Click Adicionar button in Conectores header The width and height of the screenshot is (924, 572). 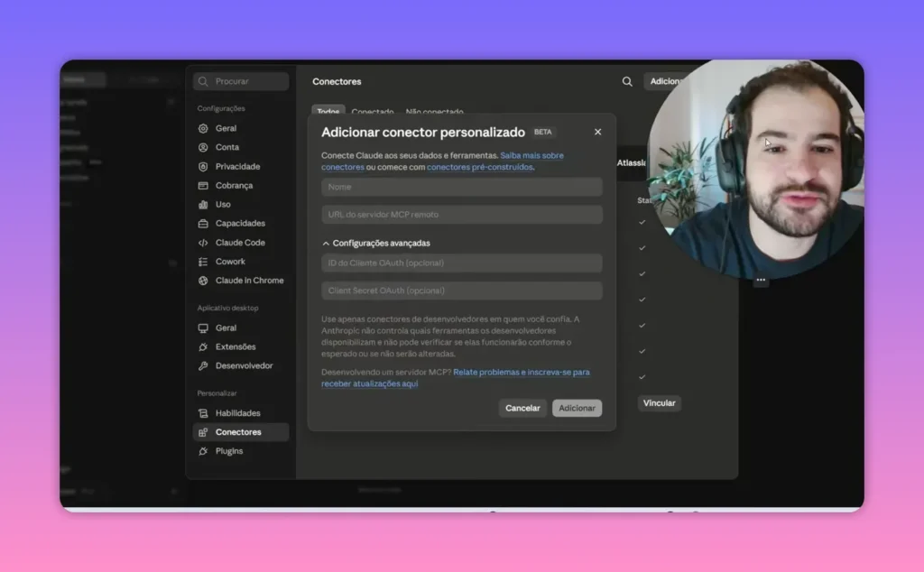click(x=666, y=82)
